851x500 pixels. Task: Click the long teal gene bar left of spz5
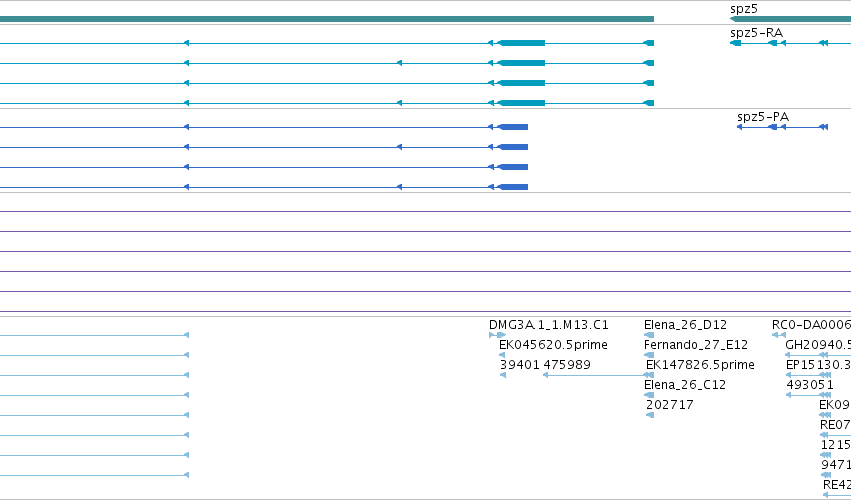(x=327, y=19)
